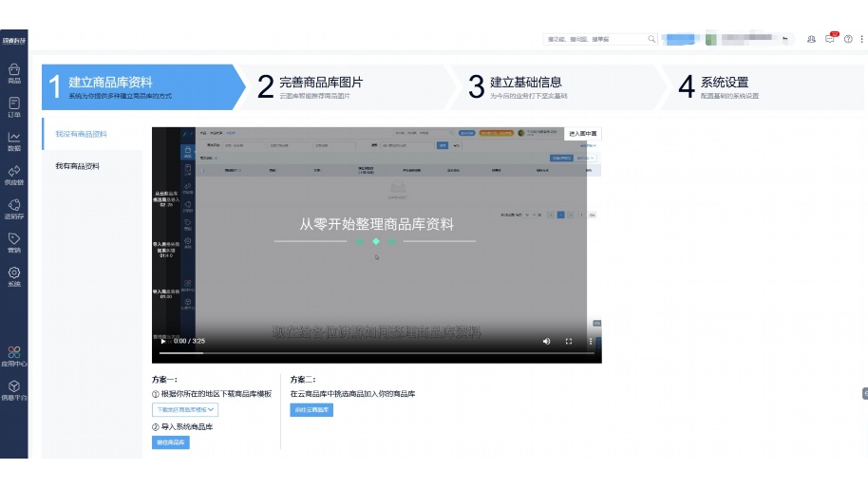Open the 进销存 (Inventory) sidebar icon
Screen dimensions: 868x488
[x=14, y=209]
